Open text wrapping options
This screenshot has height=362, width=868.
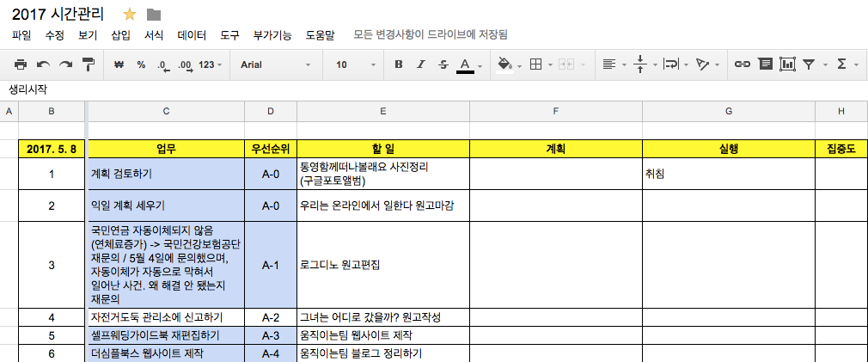671,64
